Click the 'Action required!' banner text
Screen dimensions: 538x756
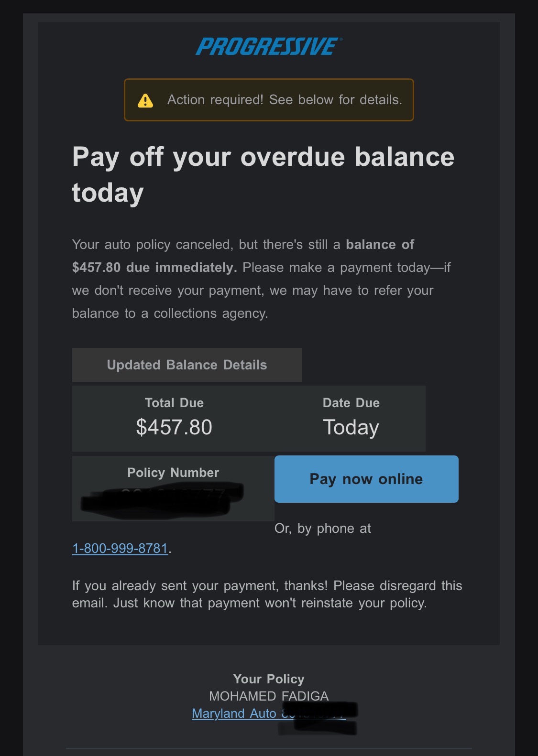tap(285, 100)
